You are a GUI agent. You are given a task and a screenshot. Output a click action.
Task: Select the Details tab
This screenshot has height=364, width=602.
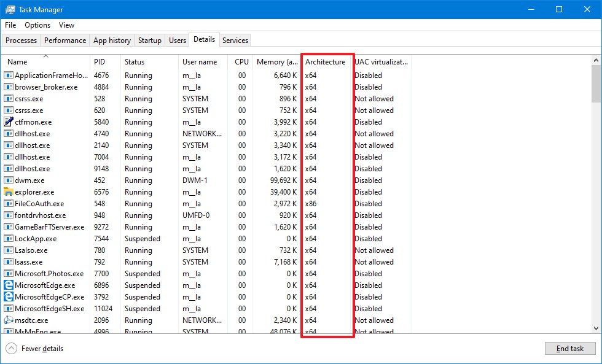click(204, 39)
